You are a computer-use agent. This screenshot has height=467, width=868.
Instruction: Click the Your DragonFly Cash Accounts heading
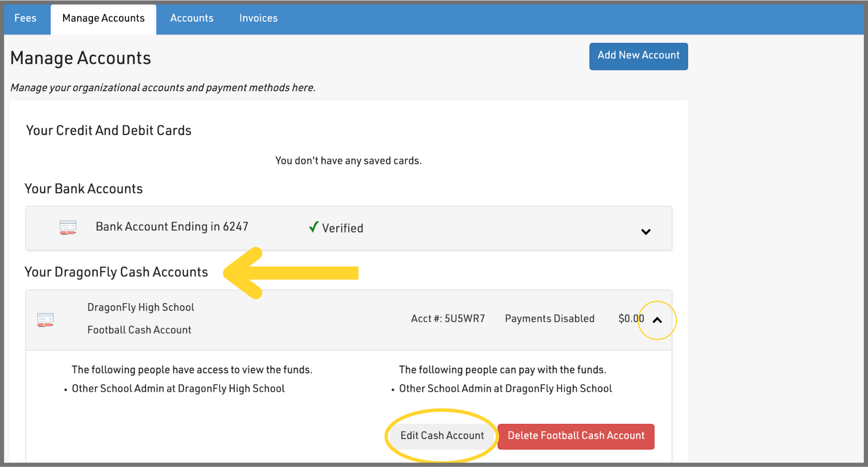[116, 272]
